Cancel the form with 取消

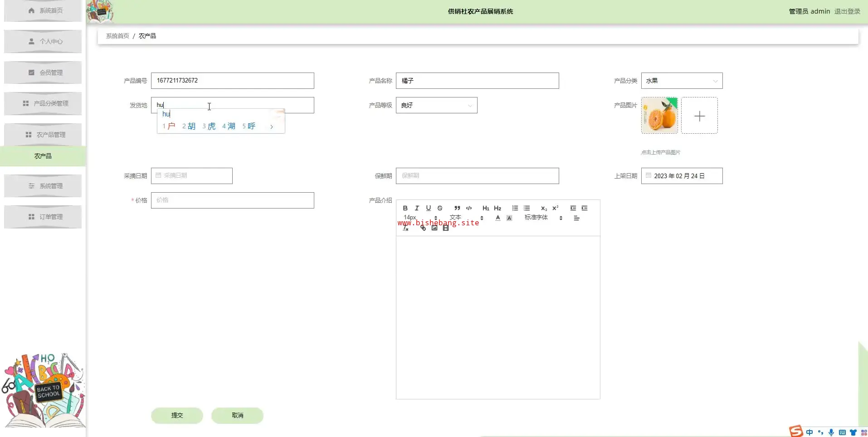(x=237, y=415)
